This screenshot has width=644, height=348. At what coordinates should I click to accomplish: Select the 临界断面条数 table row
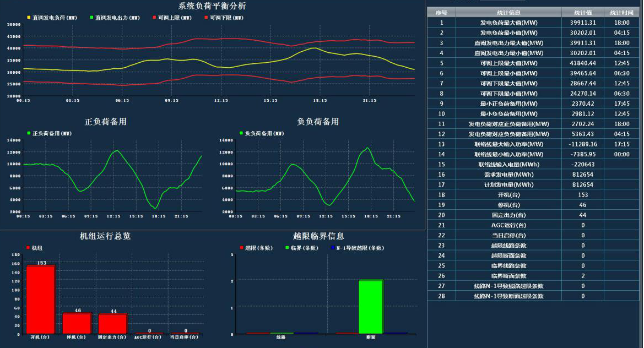click(x=508, y=276)
